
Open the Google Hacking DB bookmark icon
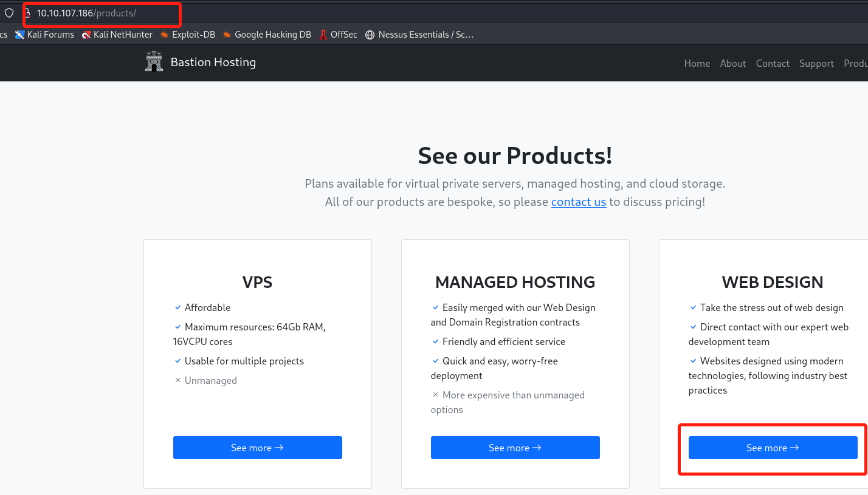(x=227, y=35)
